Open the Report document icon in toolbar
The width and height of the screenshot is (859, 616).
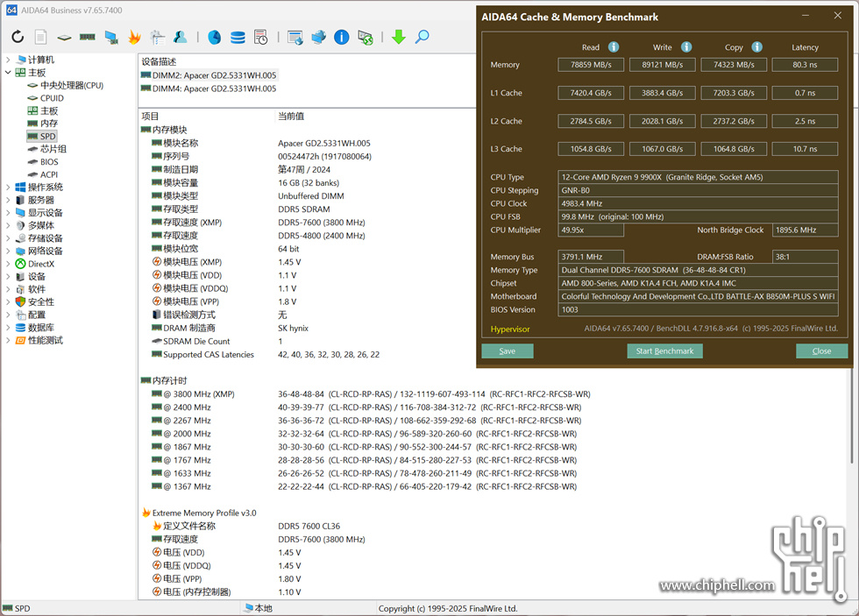pyautogui.click(x=40, y=37)
